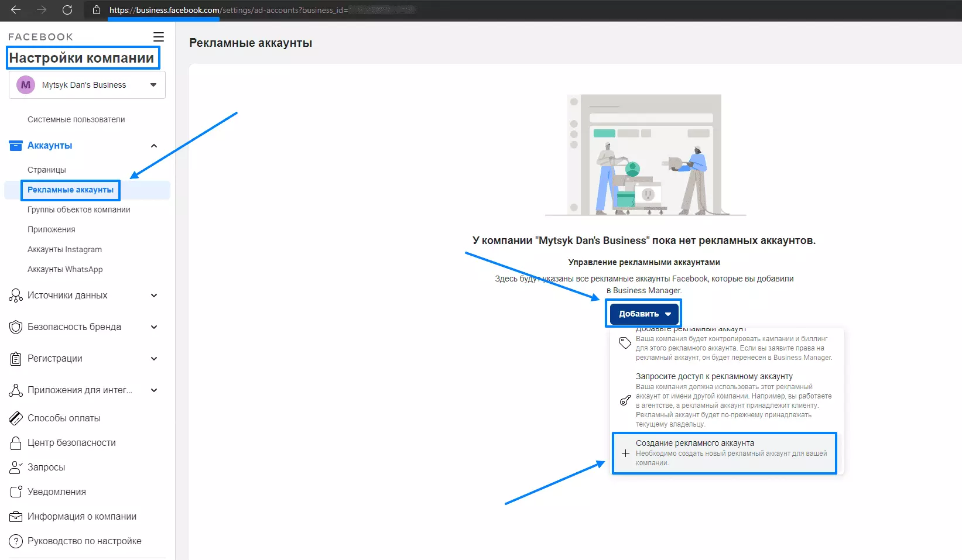Image resolution: width=962 pixels, height=560 pixels.
Task: Click the plus icon for account creation
Action: [625, 454]
